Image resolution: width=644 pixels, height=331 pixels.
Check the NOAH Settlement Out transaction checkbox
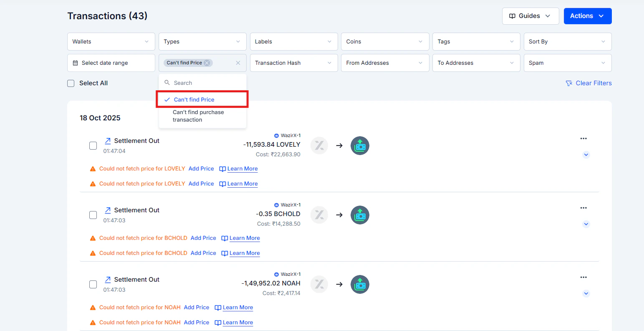pos(93,284)
